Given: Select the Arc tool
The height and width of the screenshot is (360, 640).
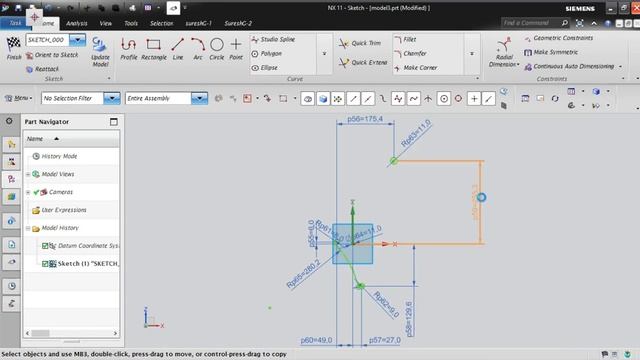Looking at the screenshot, I should point(198,49).
